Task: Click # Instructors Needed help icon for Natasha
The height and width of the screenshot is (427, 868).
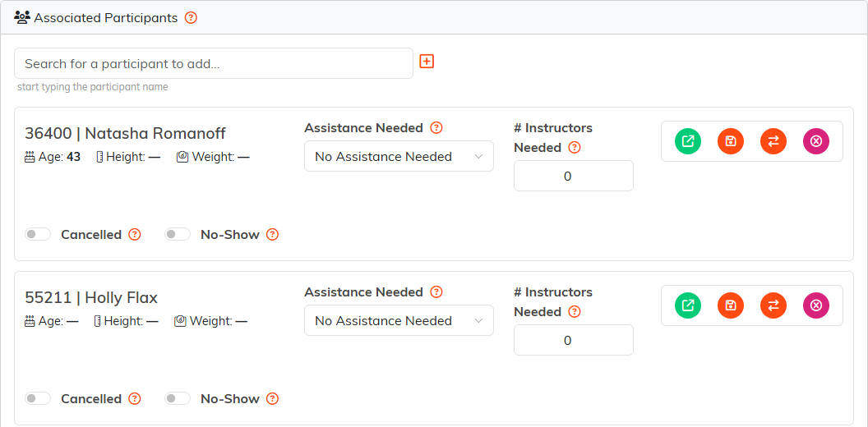Action: tap(575, 148)
